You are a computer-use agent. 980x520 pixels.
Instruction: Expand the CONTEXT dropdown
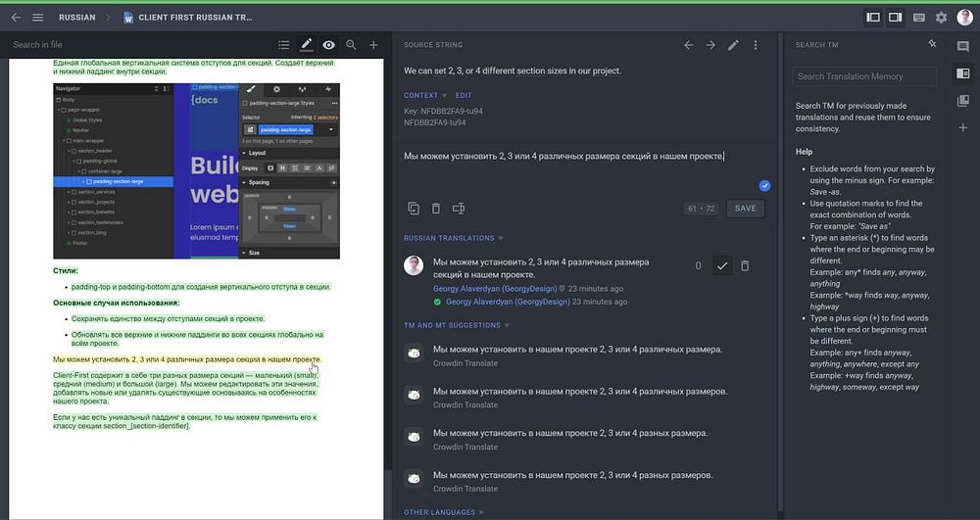pyautogui.click(x=425, y=96)
